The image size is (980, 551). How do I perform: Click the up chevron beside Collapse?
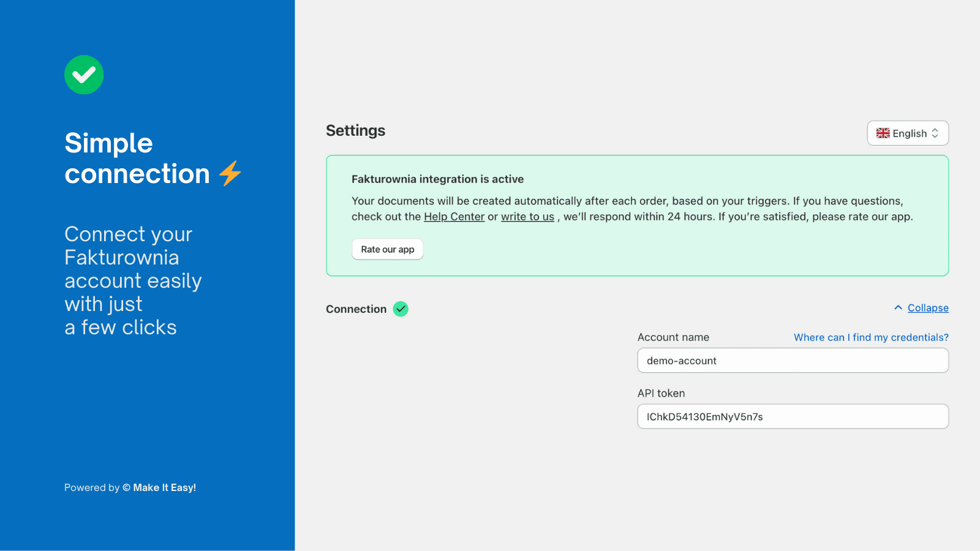(x=898, y=308)
